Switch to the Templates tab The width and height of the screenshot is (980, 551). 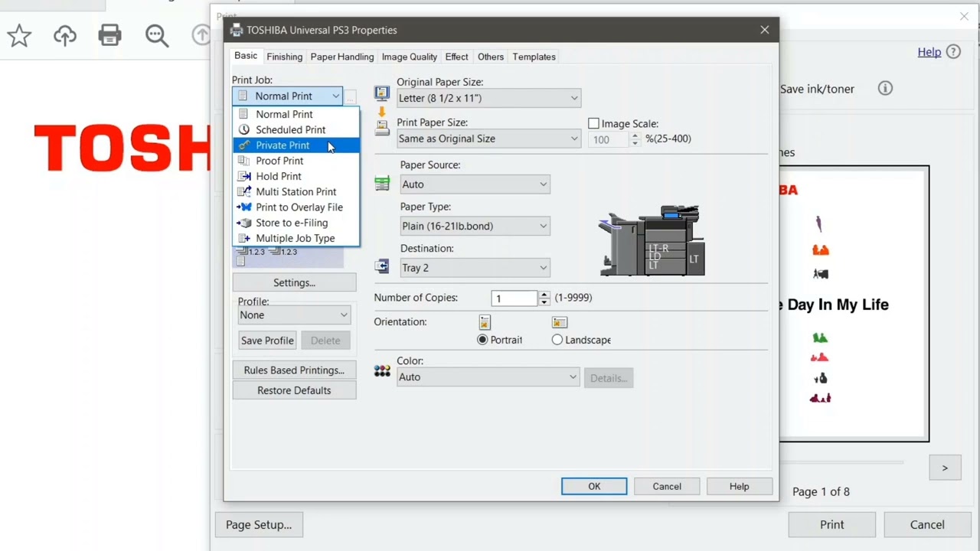click(x=534, y=57)
